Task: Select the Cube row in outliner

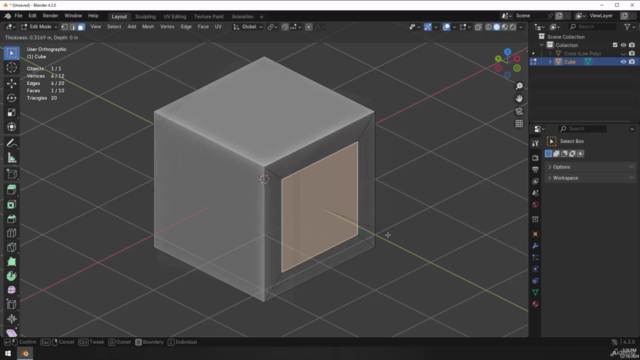Action: (582, 62)
